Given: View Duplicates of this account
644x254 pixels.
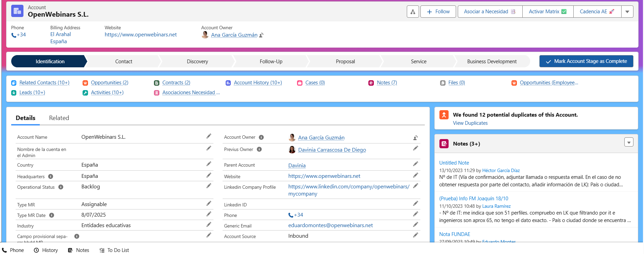Looking at the screenshot, I should pos(470,123).
